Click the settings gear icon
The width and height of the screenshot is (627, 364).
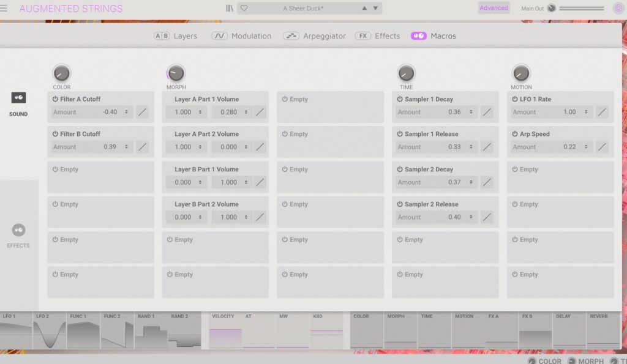[x=618, y=9]
